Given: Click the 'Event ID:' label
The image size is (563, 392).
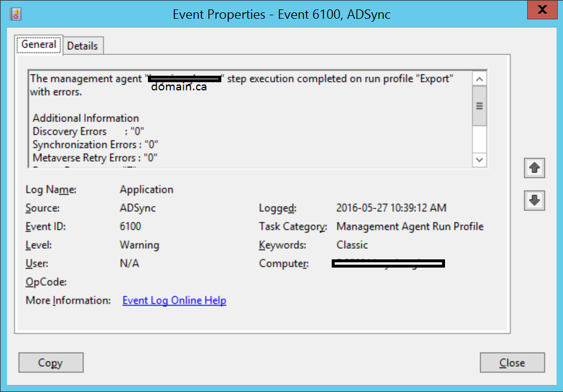Looking at the screenshot, I should (x=46, y=227).
